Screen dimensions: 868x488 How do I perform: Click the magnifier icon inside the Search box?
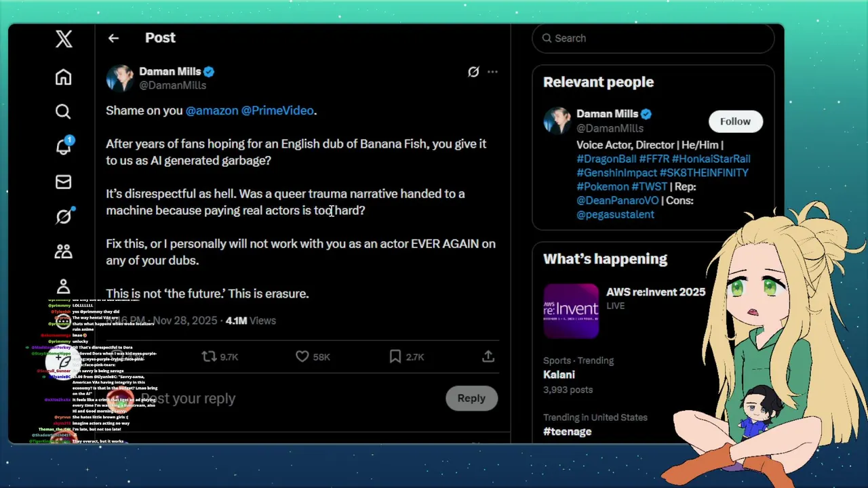[546, 39]
